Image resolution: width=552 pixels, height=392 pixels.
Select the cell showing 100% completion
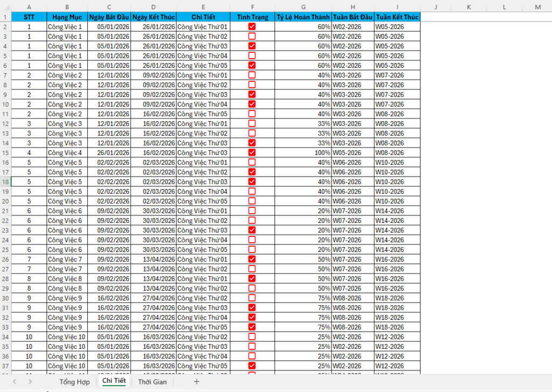pyautogui.click(x=303, y=152)
